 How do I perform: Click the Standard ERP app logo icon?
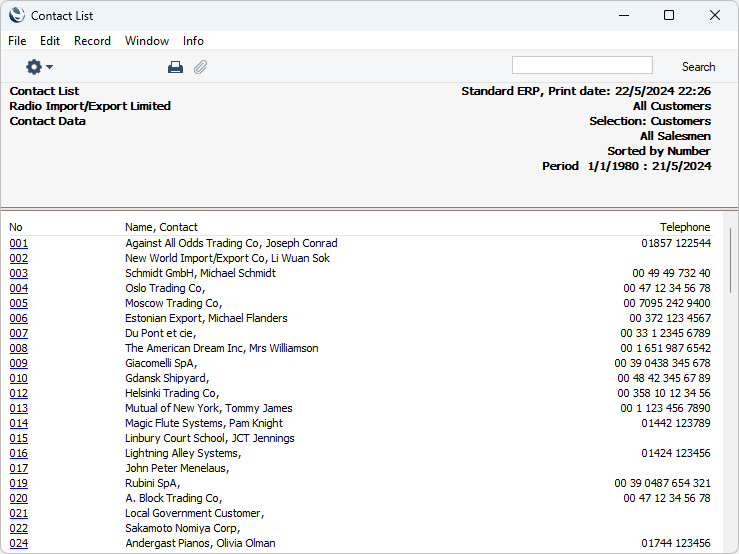(x=16, y=15)
